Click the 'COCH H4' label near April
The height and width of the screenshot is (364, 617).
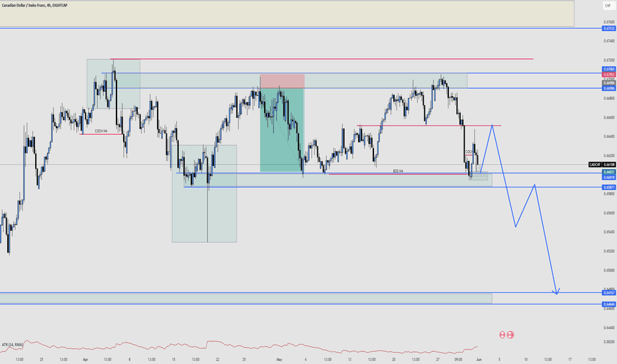coord(101,131)
